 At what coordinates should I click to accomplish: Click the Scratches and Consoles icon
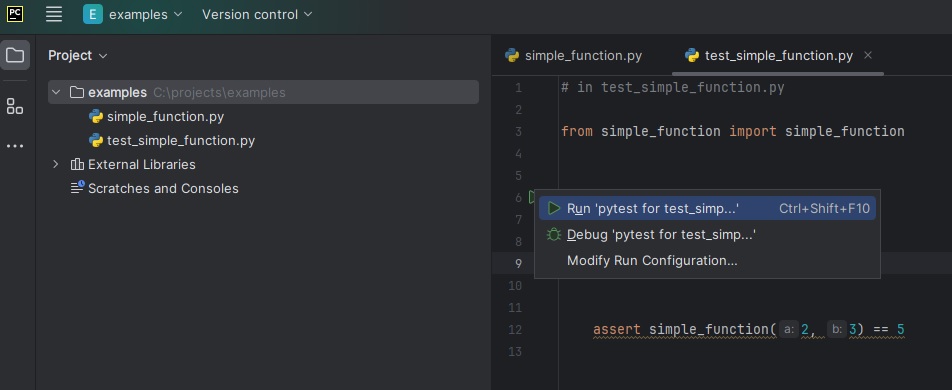77,188
